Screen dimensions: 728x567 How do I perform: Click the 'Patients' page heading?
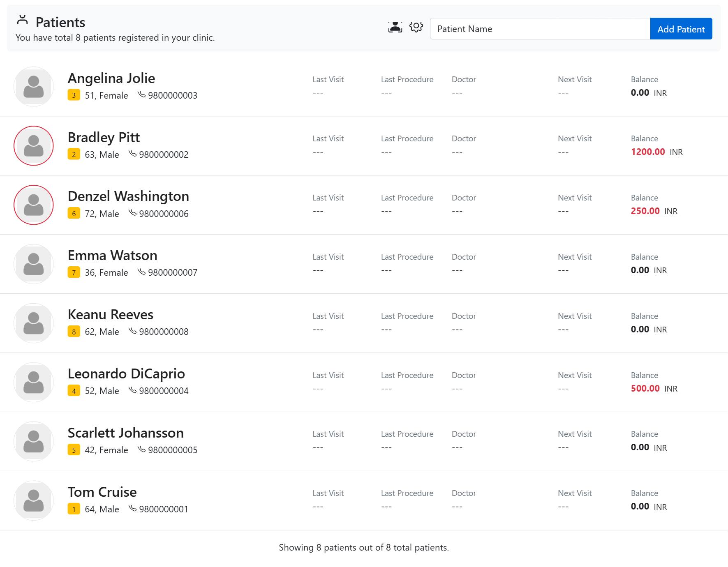[x=60, y=22]
